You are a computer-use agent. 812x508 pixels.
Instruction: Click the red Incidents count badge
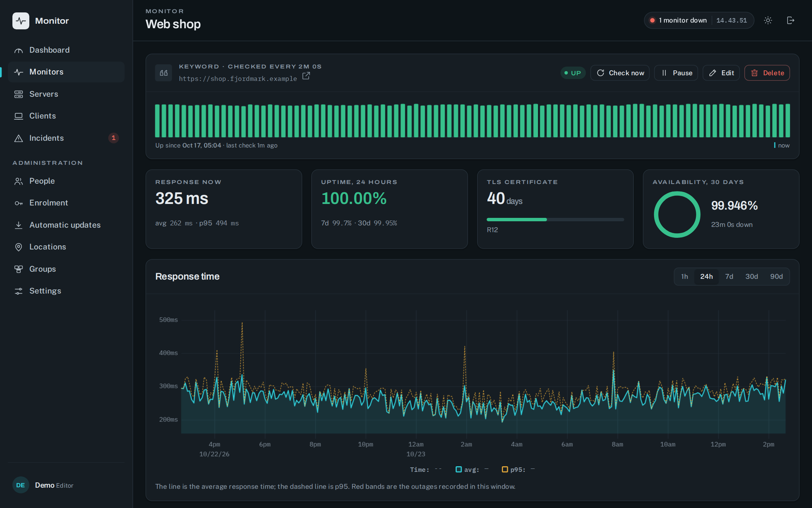point(114,138)
